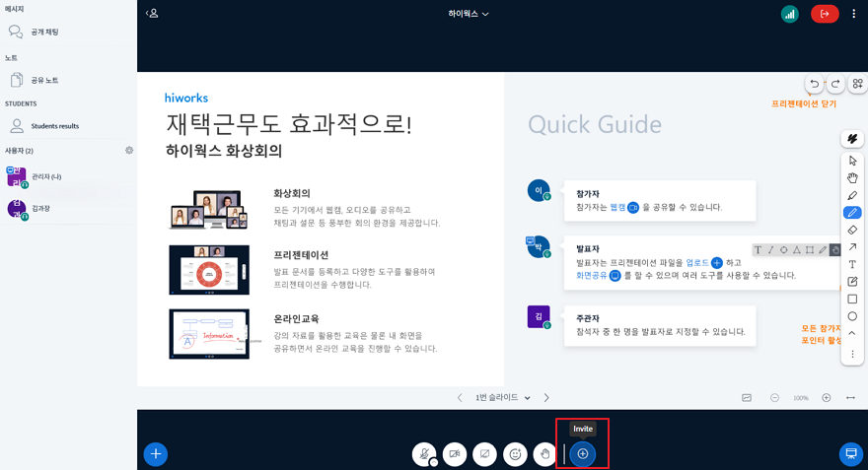Click the raise hand icon
This screenshot has height=470, width=868.
pyautogui.click(x=544, y=453)
